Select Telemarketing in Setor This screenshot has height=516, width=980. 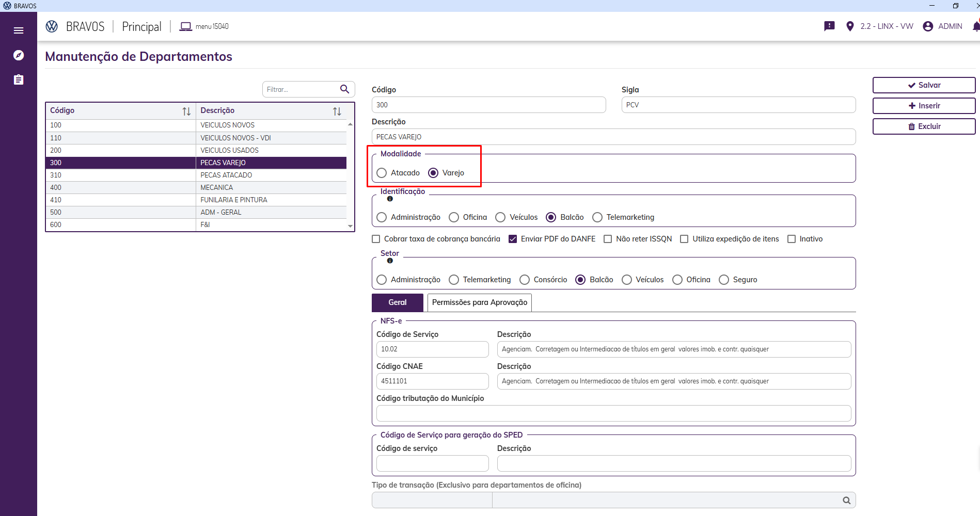[x=454, y=280]
